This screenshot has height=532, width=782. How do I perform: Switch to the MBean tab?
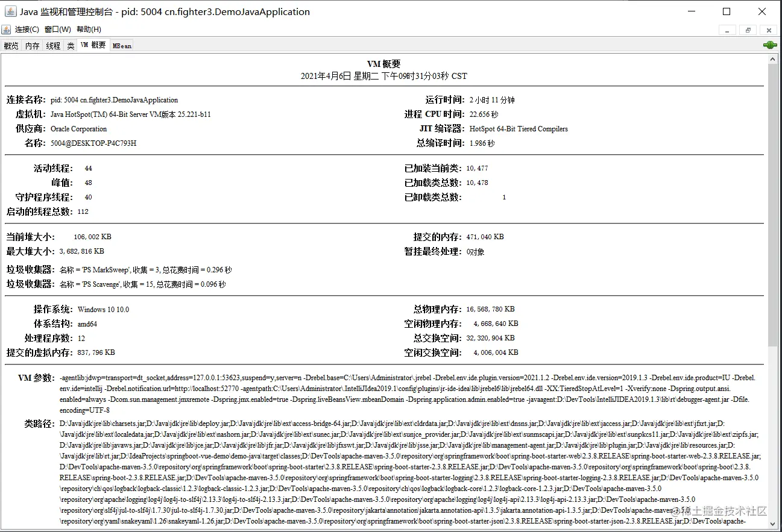(x=122, y=46)
